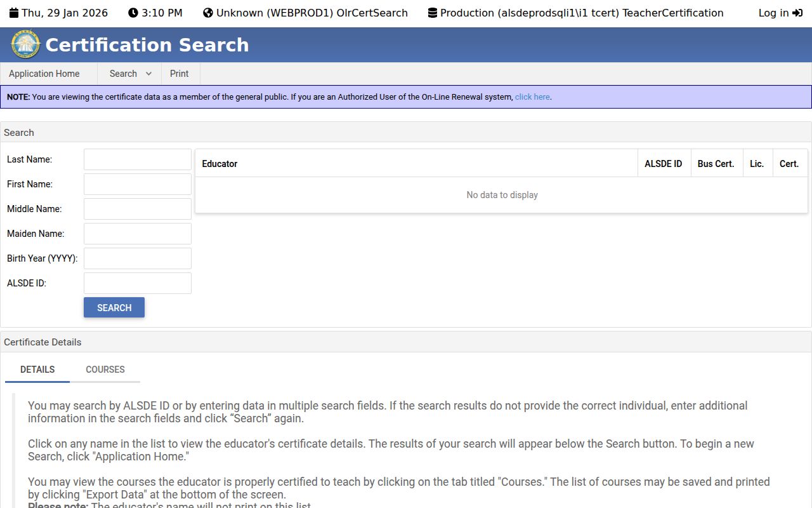812x508 pixels.
Task: Open the Application Home menu item
Action: coord(44,74)
